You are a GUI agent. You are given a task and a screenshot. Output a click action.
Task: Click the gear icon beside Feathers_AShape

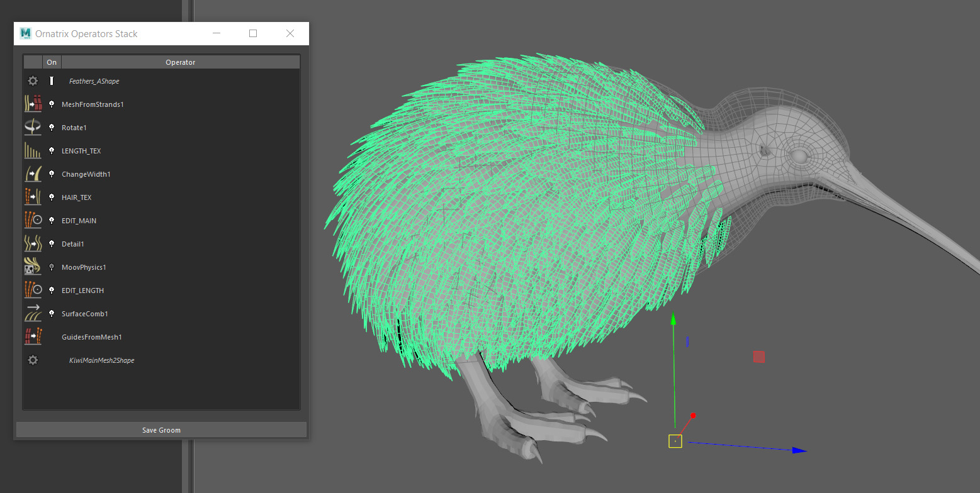33,81
